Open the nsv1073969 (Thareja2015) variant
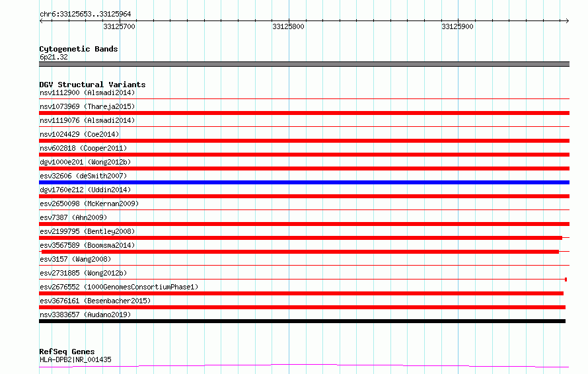 click(x=87, y=106)
